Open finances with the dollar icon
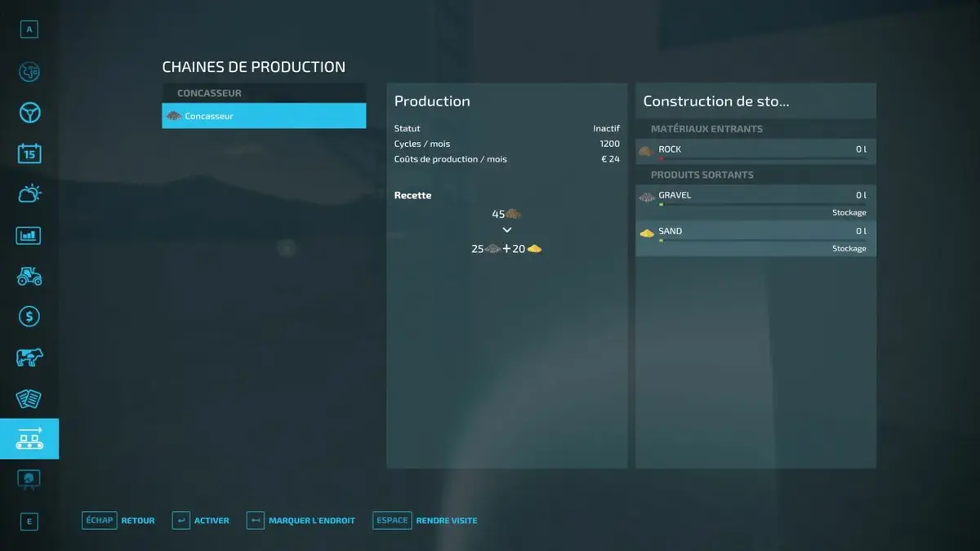The image size is (980, 551). (x=29, y=317)
